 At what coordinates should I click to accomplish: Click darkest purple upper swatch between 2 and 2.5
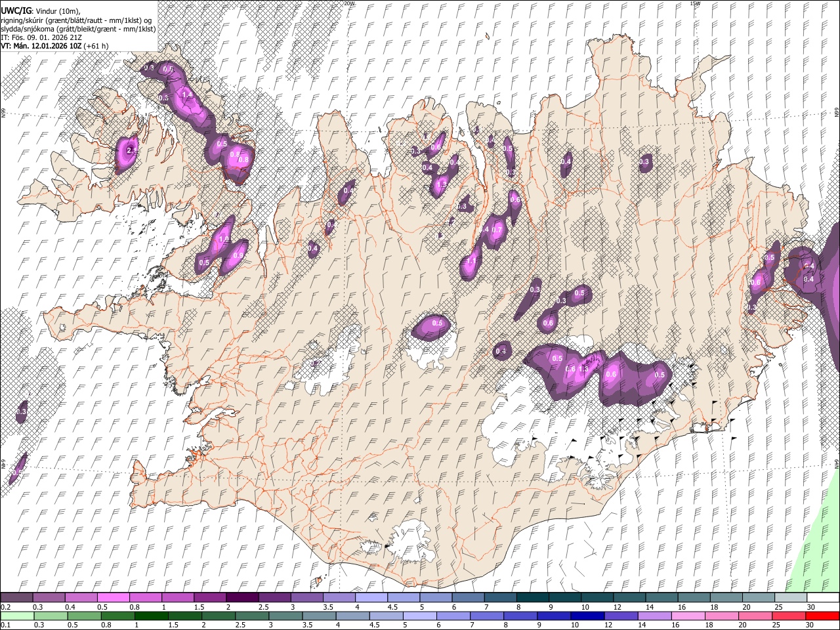tap(241, 598)
